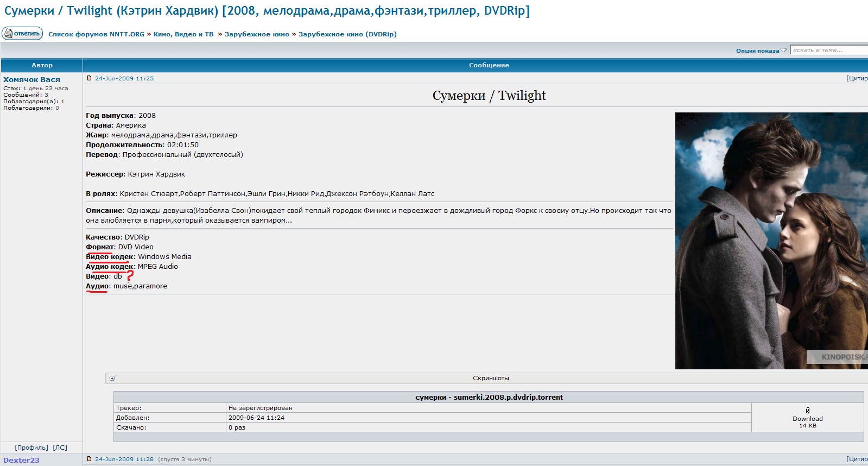Click the 'ответить' reply button
This screenshot has height=466, width=868.
pyautogui.click(x=22, y=34)
